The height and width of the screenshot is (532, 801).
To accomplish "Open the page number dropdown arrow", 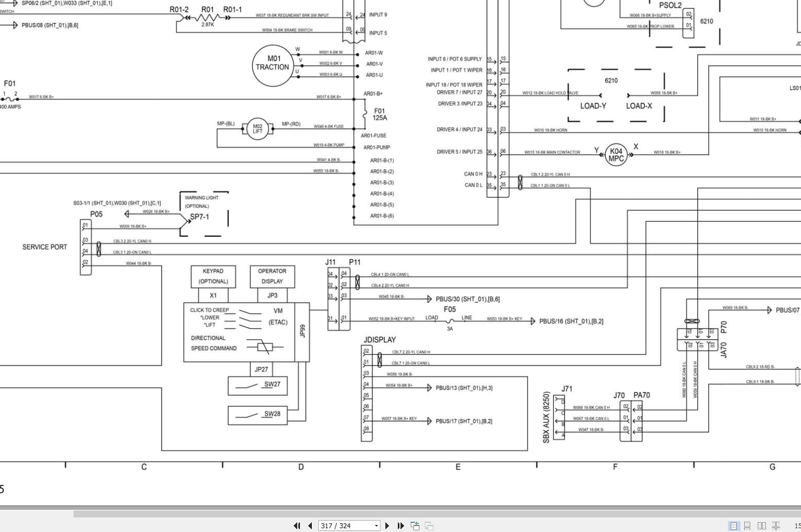I will 377,526.
